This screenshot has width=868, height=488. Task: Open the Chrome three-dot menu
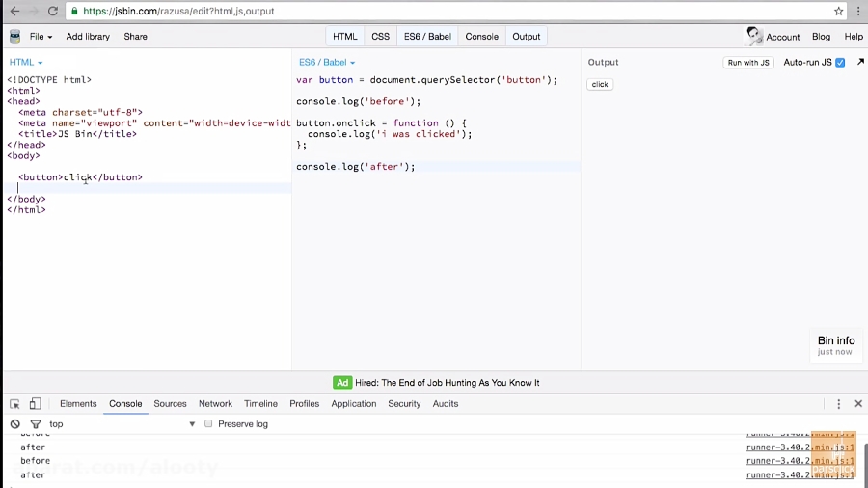(x=857, y=11)
